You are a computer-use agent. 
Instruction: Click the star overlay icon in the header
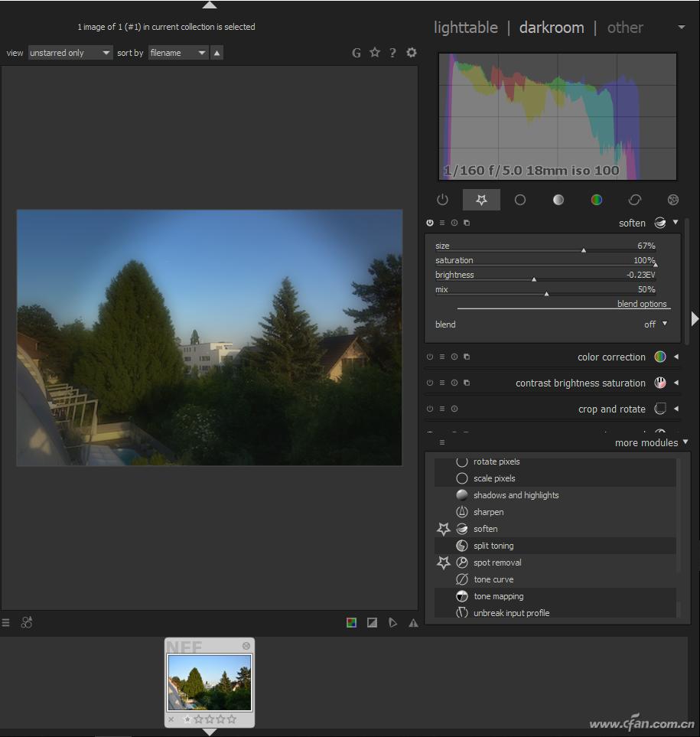(374, 52)
